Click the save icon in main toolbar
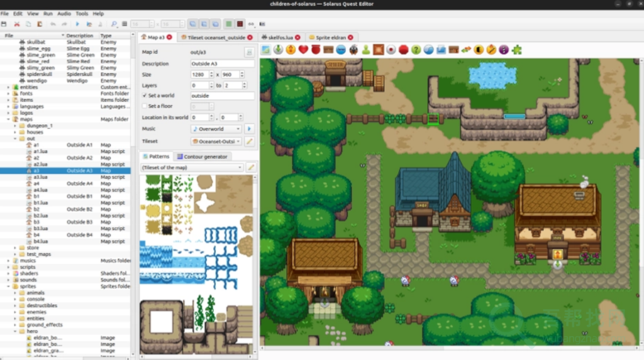The image size is (644, 360). pyautogui.click(x=4, y=24)
